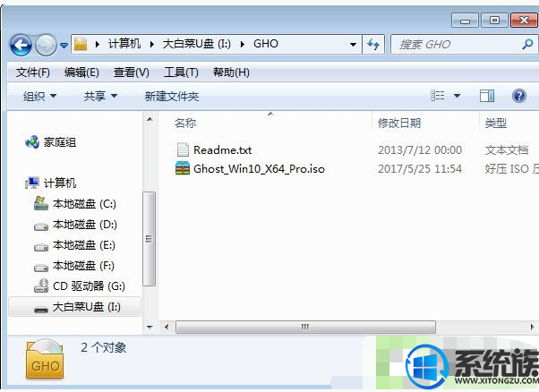
Task: Open the recent pages dropdown arrow
Action: coord(64,45)
